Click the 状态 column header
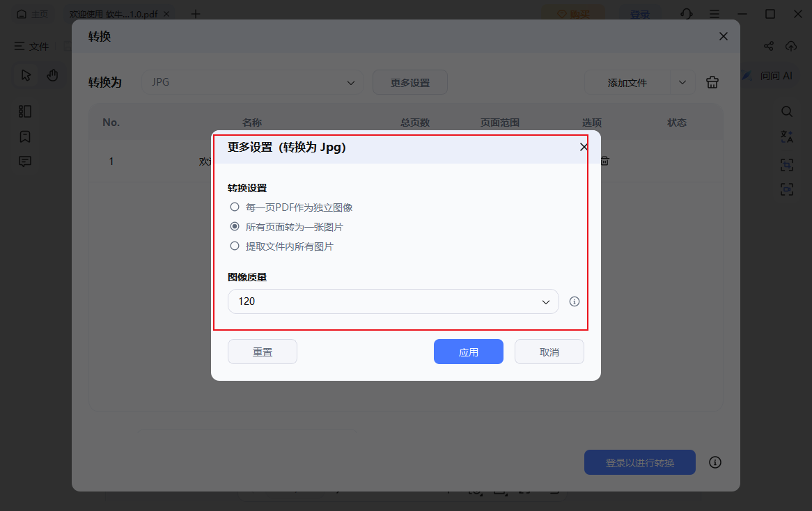Image resolution: width=812 pixels, height=511 pixels. [676, 123]
